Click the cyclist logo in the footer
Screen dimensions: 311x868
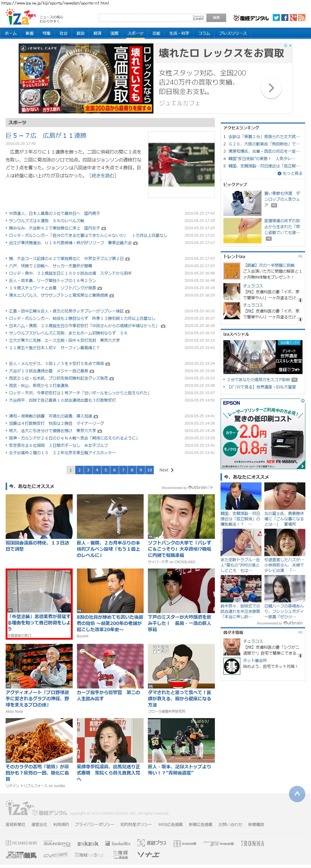tap(55, 855)
